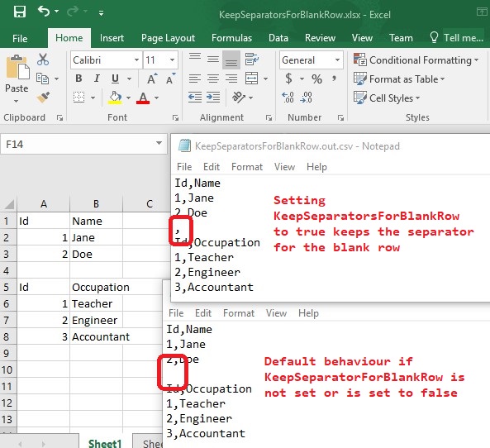Align text left
This screenshot has width=490, height=448.
tap(195, 79)
